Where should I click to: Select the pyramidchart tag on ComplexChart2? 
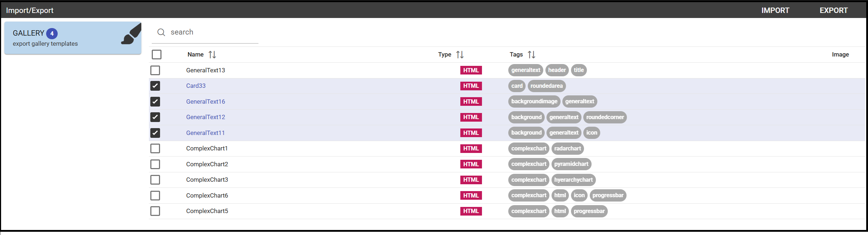click(x=571, y=164)
